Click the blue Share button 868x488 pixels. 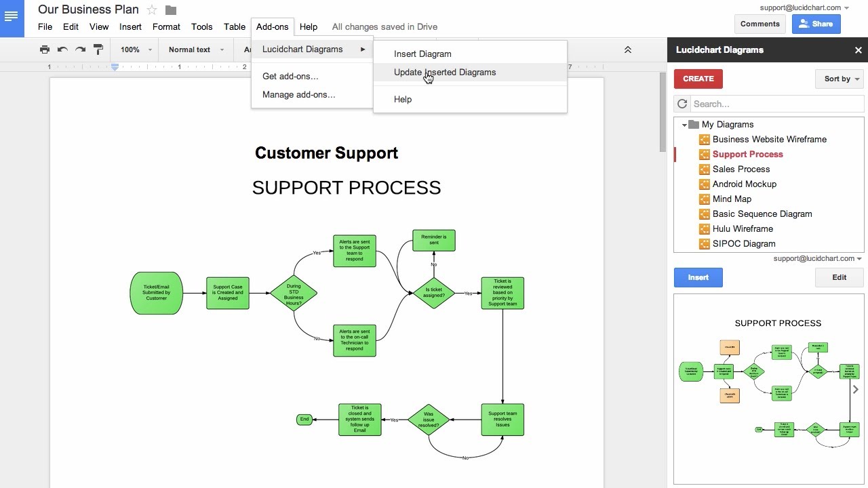pyautogui.click(x=816, y=24)
